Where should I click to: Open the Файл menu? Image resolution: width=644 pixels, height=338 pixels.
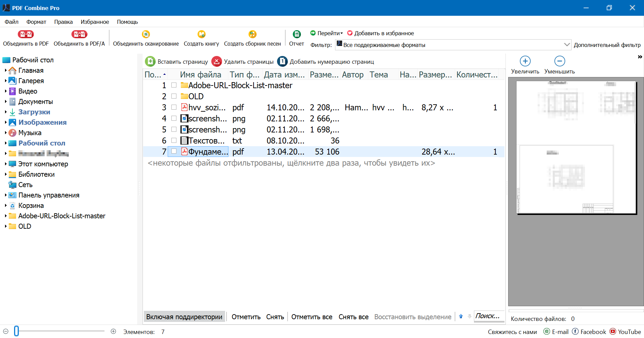11,22
